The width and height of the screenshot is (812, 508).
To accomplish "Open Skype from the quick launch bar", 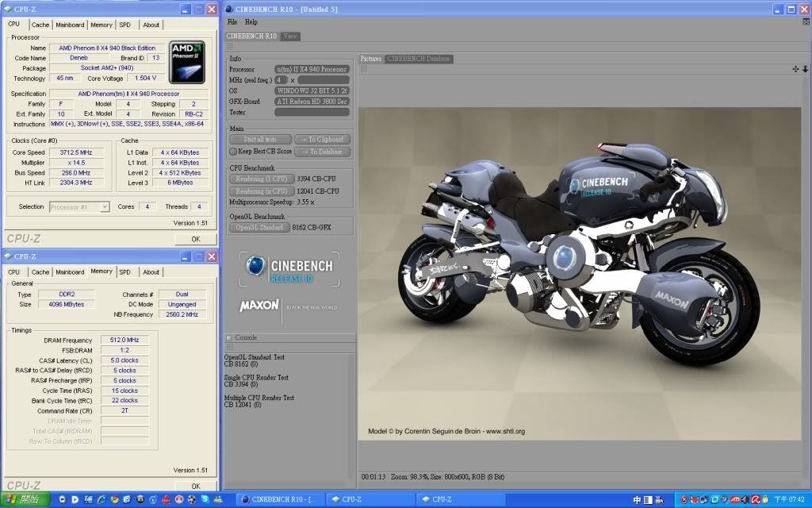I will pos(205,499).
